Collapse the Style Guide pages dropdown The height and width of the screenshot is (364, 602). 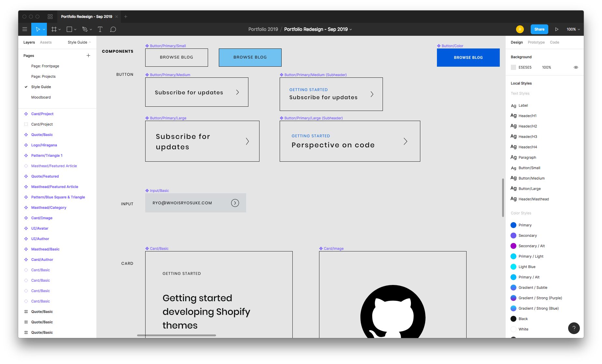click(79, 42)
